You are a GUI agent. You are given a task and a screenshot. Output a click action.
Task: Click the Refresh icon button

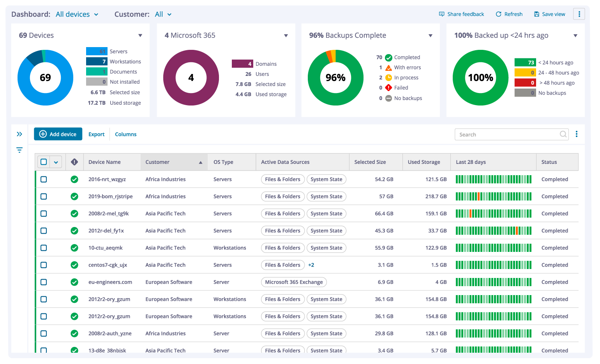498,14
